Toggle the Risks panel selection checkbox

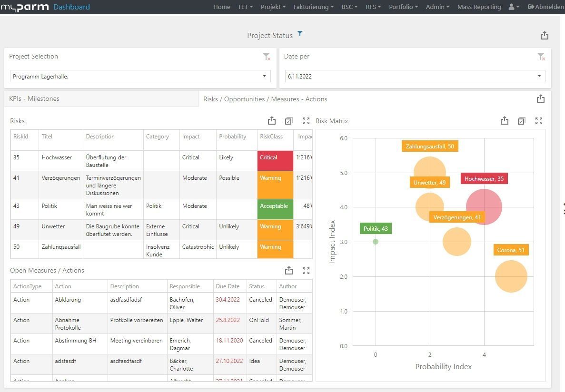click(289, 121)
